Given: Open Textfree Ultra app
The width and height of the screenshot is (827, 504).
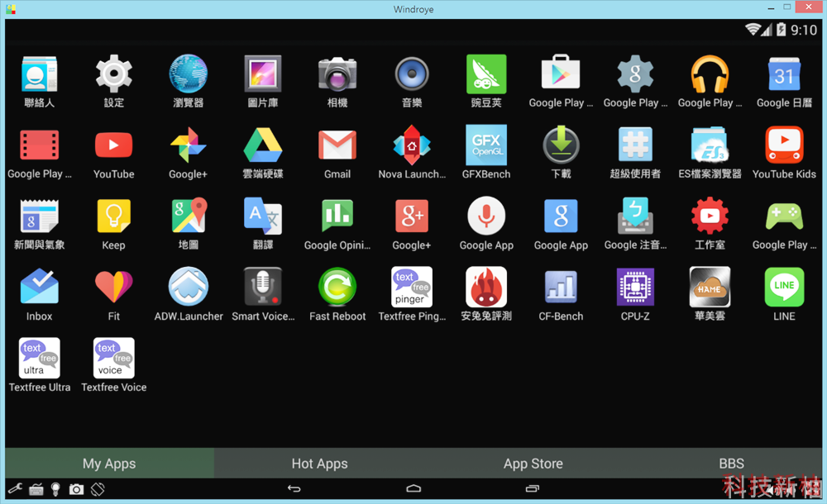Looking at the screenshot, I should coord(40,358).
